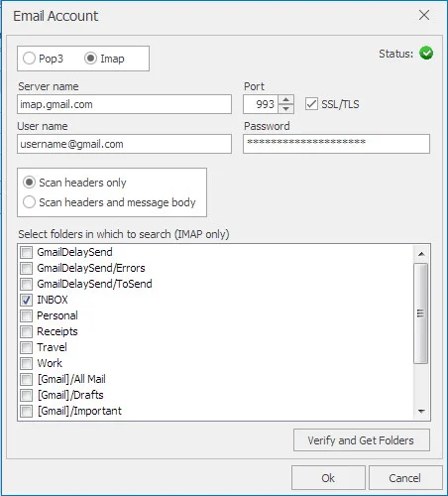This screenshot has width=448, height=496.
Task: Select the Pop3 protocol option
Action: (x=29, y=59)
